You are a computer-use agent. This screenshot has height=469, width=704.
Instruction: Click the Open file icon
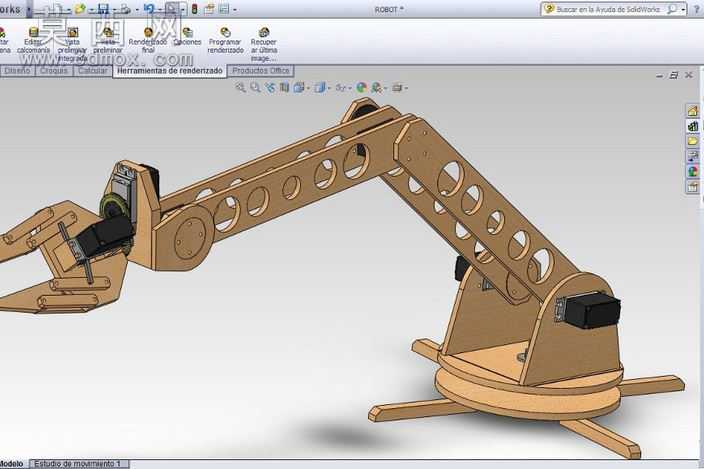click(x=80, y=9)
